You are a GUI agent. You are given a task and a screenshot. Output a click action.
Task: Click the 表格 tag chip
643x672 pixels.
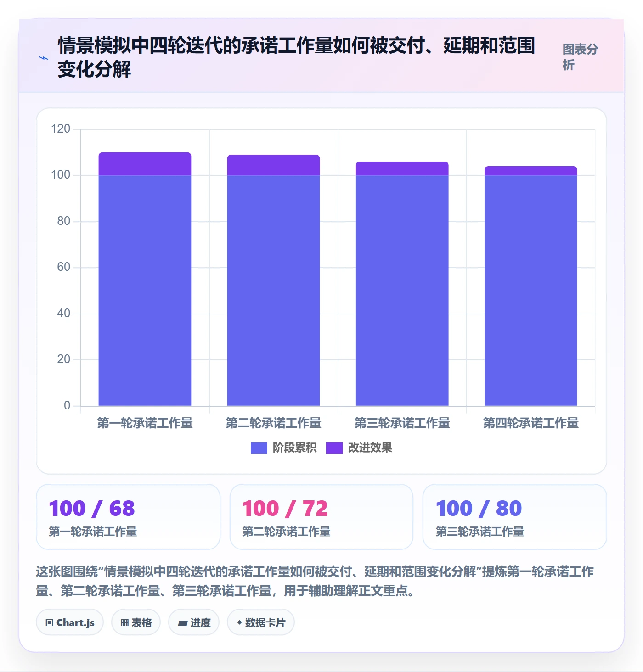136,622
